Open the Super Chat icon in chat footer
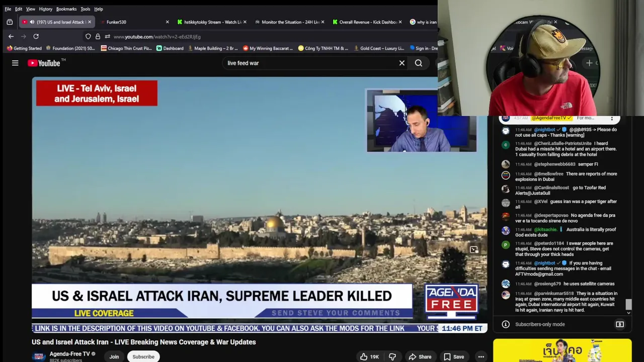The height and width of the screenshot is (362, 644). (x=620, y=324)
